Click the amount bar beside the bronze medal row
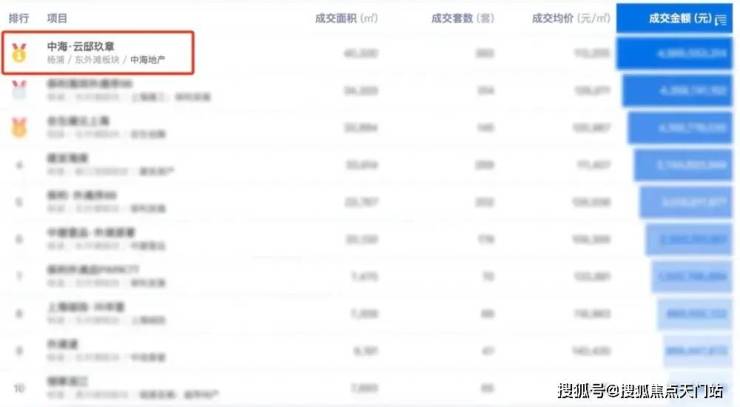The width and height of the screenshot is (740, 407). (x=680, y=127)
